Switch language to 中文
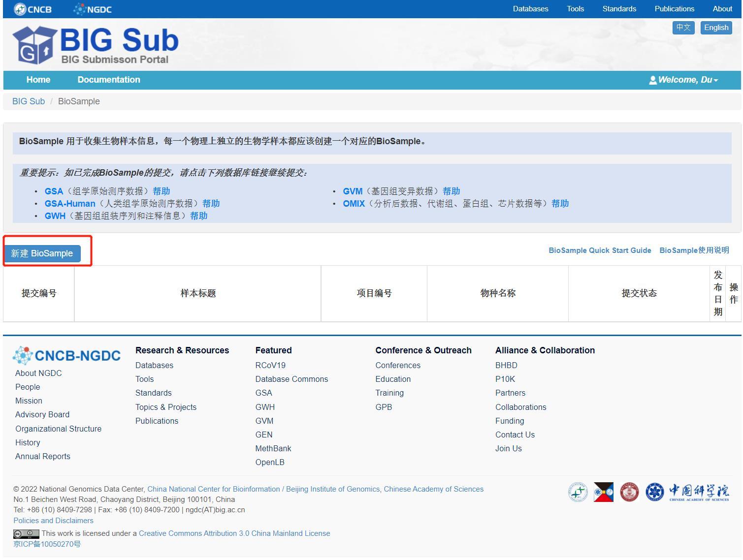This screenshot has height=560, width=743. click(x=683, y=28)
